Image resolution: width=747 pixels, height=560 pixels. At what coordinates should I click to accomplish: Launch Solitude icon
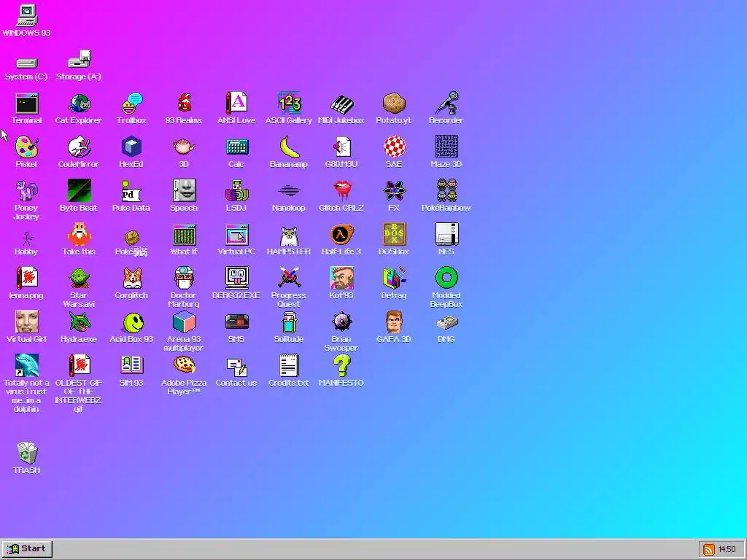[x=289, y=322]
